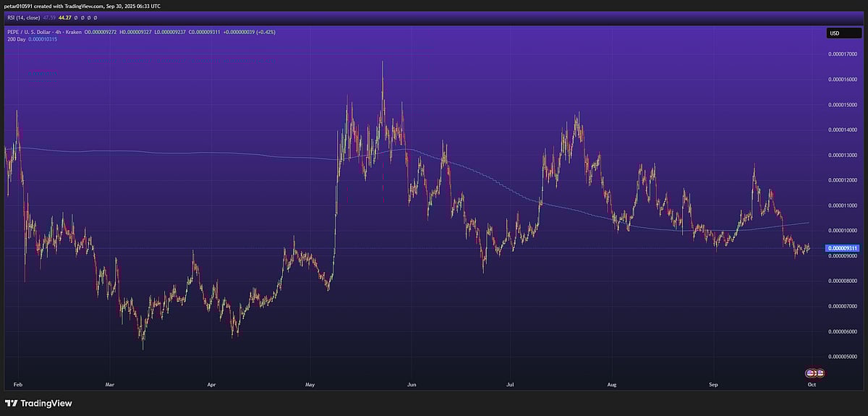Click the 0.000017000 price scale level

842,54
